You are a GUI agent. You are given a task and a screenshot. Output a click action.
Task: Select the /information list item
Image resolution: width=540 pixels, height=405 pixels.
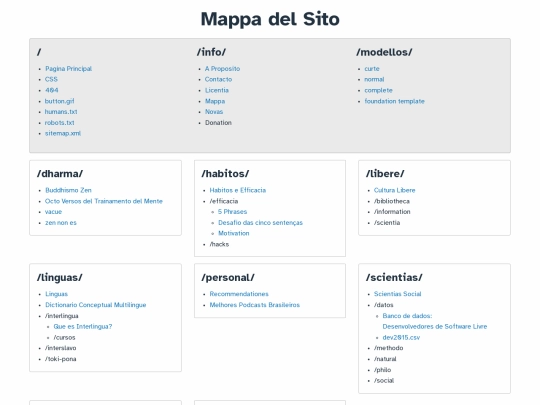pyautogui.click(x=392, y=212)
